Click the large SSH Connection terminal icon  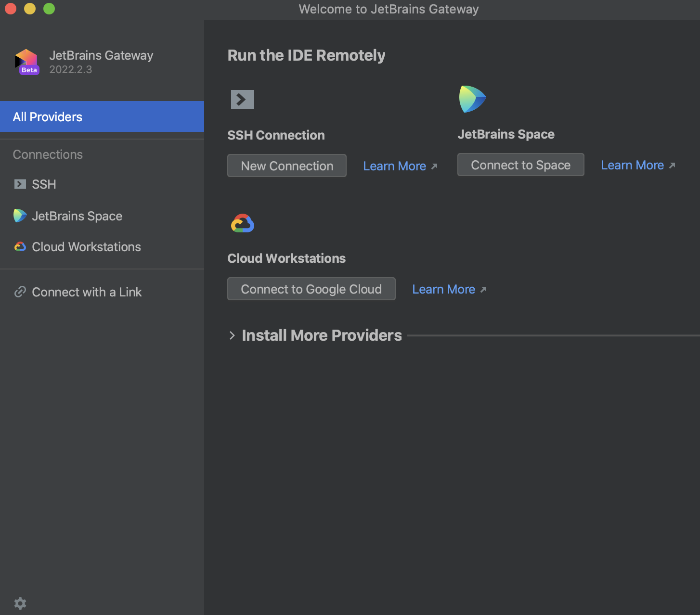pos(243,100)
